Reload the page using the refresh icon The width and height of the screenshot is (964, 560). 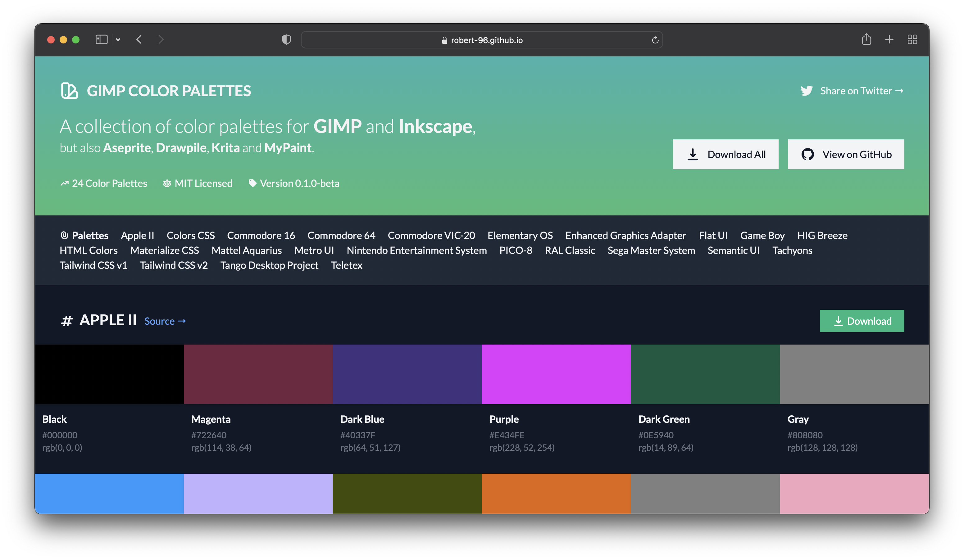pyautogui.click(x=655, y=40)
